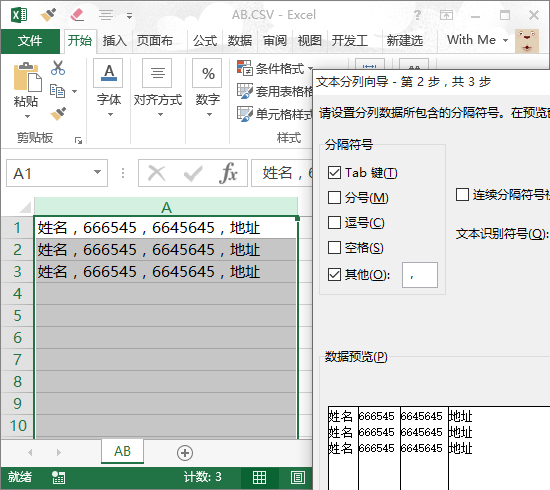This screenshot has width=550, height=490.
Task: Click the formula bar text field
Action: point(282,173)
